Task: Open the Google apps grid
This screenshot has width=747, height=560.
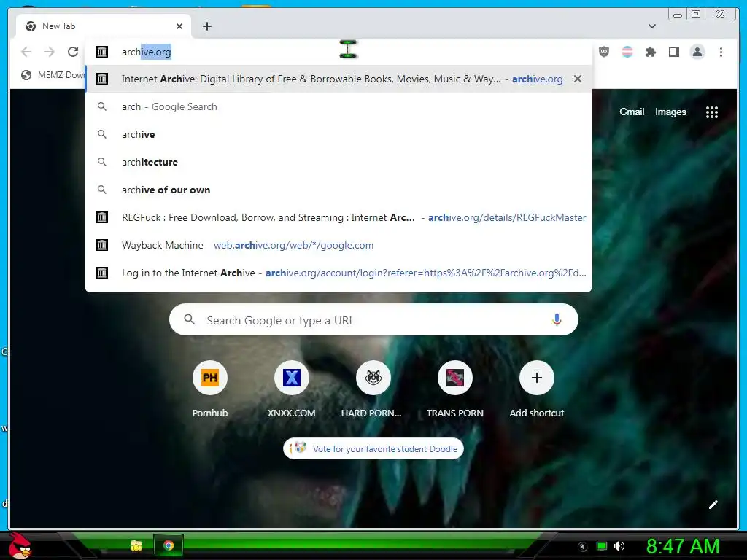Action: point(712,112)
